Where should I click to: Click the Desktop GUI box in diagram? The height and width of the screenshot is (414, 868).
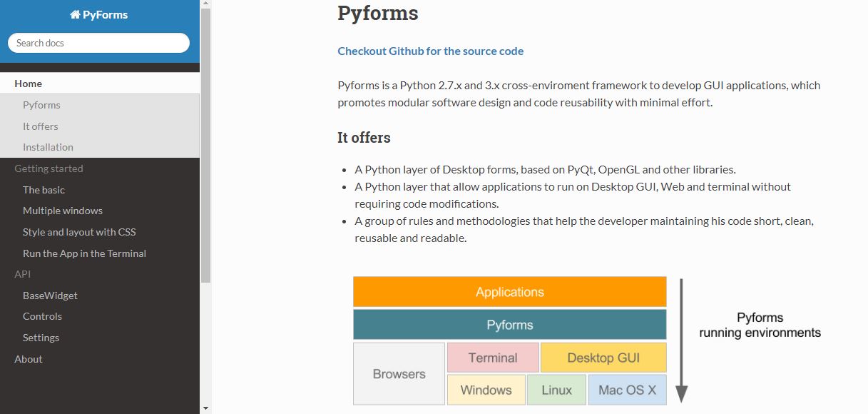click(x=603, y=358)
